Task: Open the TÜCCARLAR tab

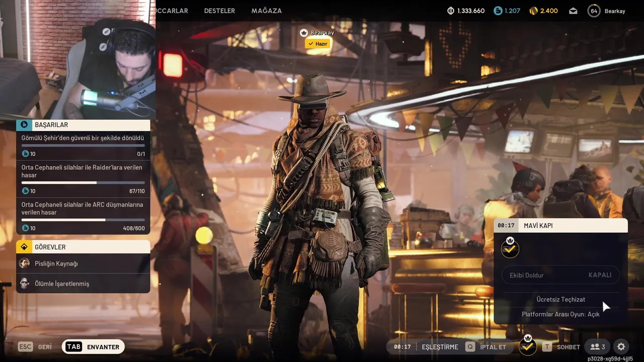Action: tap(172, 11)
